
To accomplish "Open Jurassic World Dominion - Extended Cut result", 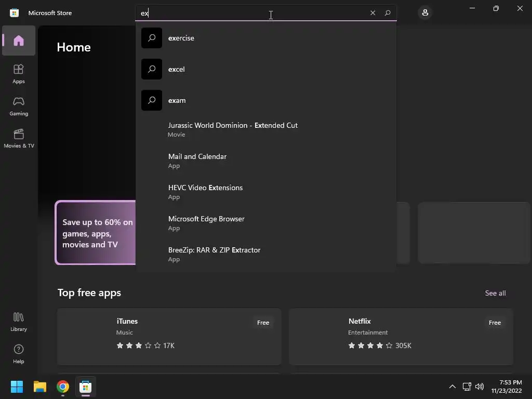I will tap(265, 129).
